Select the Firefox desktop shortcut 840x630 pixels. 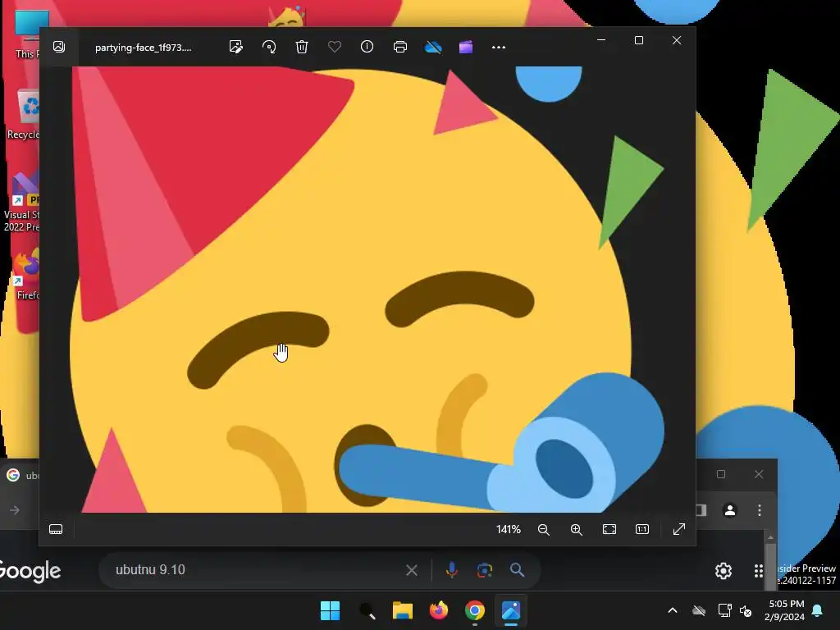[x=27, y=274]
